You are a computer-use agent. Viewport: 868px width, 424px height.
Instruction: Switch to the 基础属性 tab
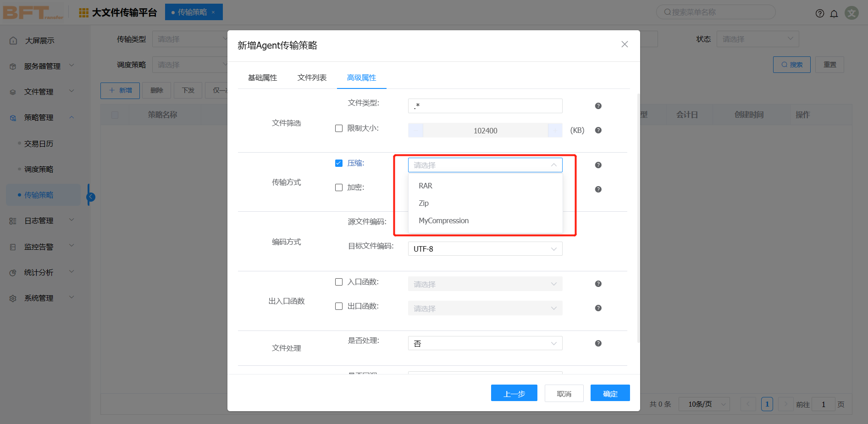coord(263,78)
